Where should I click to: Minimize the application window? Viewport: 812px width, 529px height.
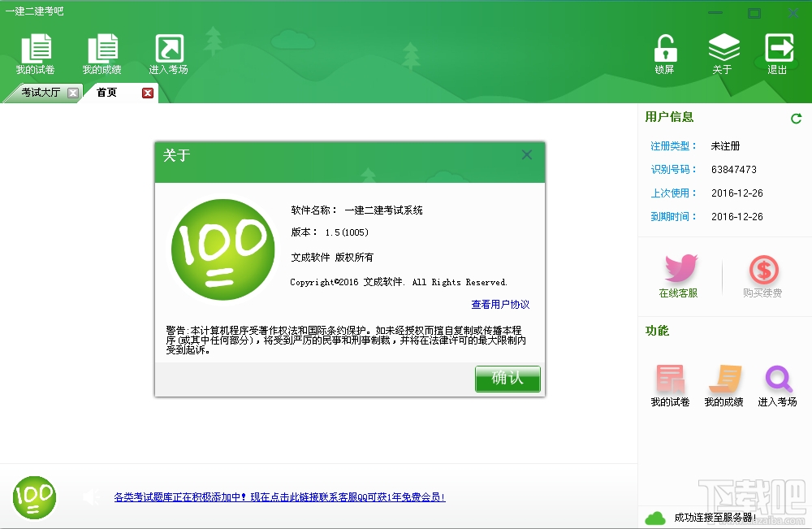point(715,12)
